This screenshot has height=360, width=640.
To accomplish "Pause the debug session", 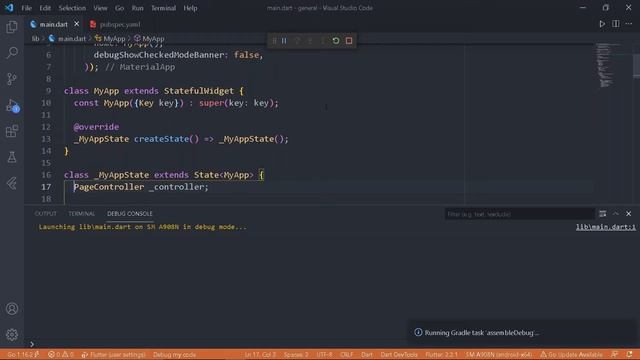I will pos(284,41).
